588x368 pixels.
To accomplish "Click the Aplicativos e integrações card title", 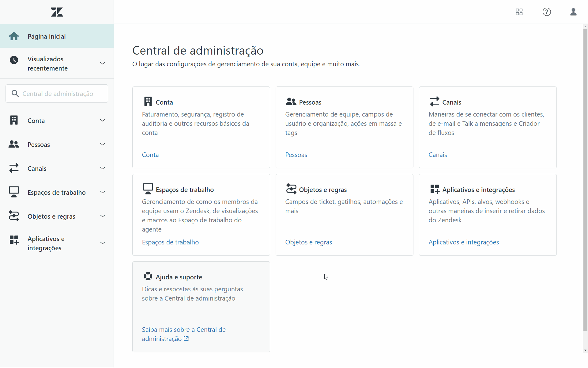I will click(x=478, y=190).
